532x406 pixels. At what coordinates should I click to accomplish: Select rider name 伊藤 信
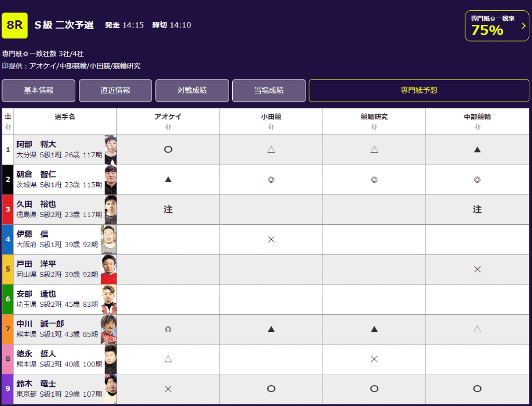click(x=32, y=234)
